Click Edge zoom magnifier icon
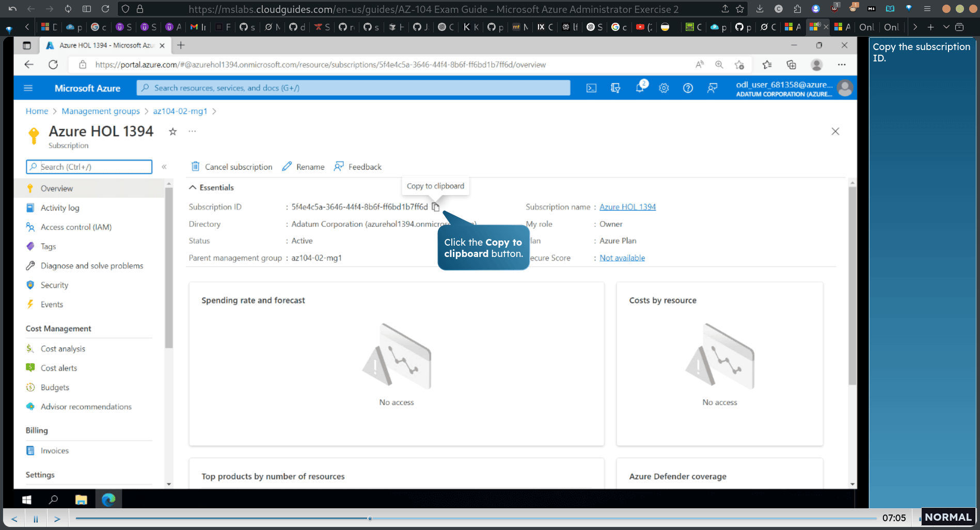980x530 pixels. [719, 65]
